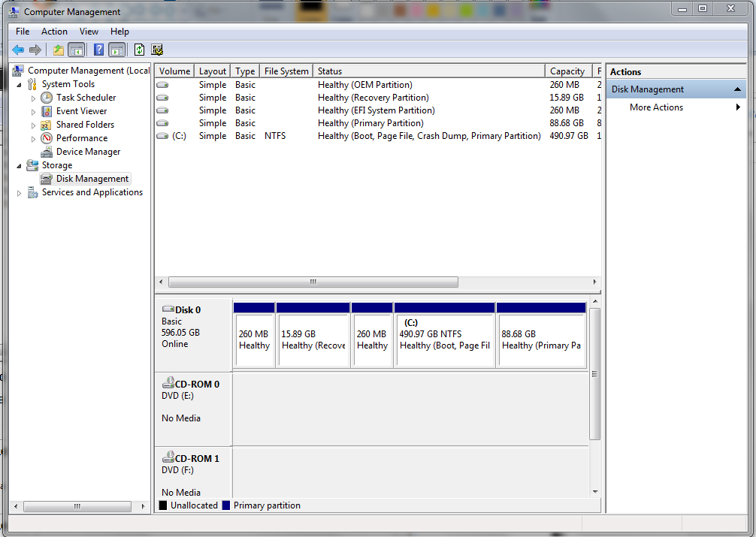The width and height of the screenshot is (756, 537).
Task: Click More Actions in Actions pane
Action: click(656, 107)
